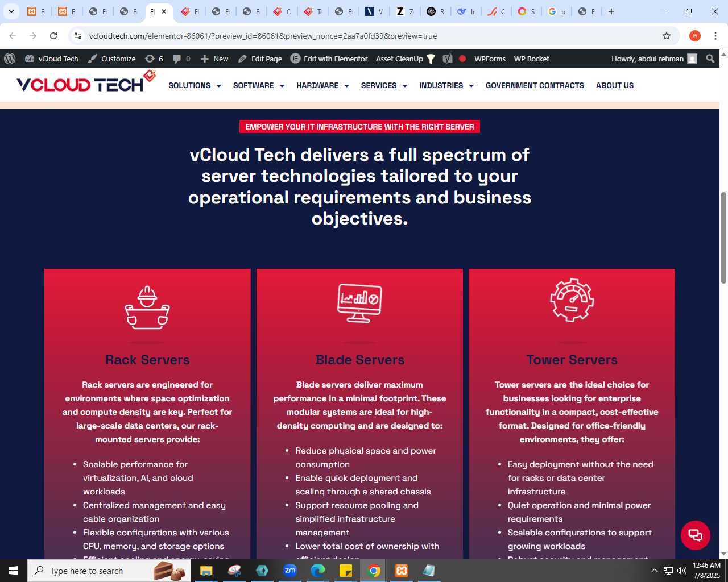This screenshot has height=582, width=728.
Task: Reload the current page
Action: tap(53, 36)
